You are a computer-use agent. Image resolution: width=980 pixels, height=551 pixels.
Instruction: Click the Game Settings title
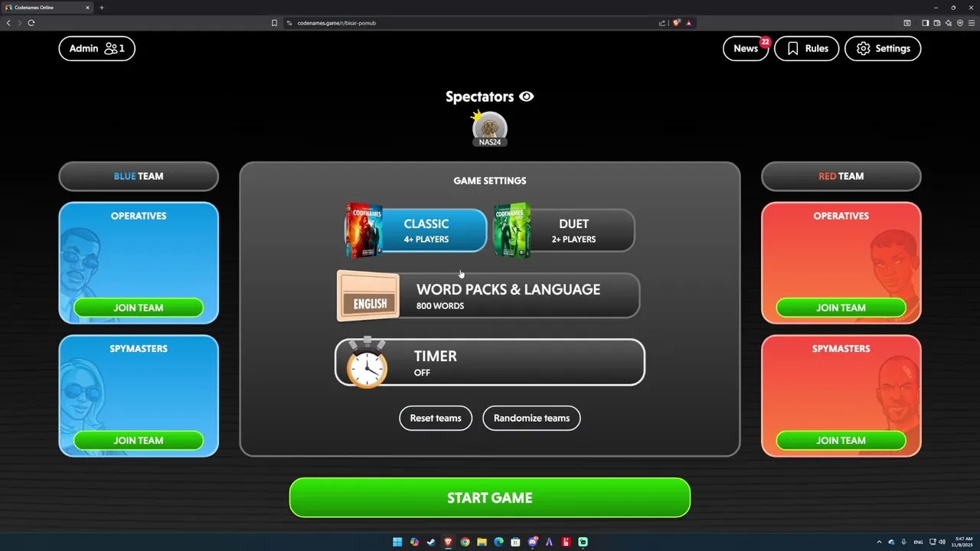click(490, 181)
